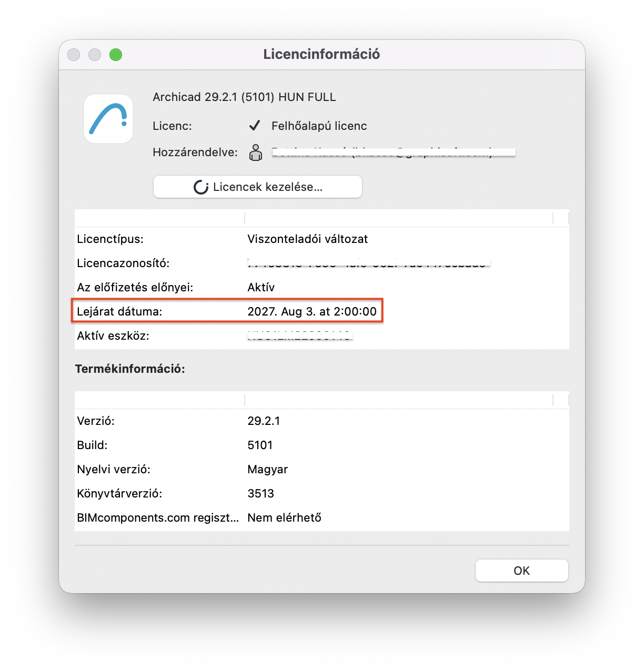Click the user icon beside Hozzárendelve
The image size is (644, 671).
pyautogui.click(x=256, y=152)
